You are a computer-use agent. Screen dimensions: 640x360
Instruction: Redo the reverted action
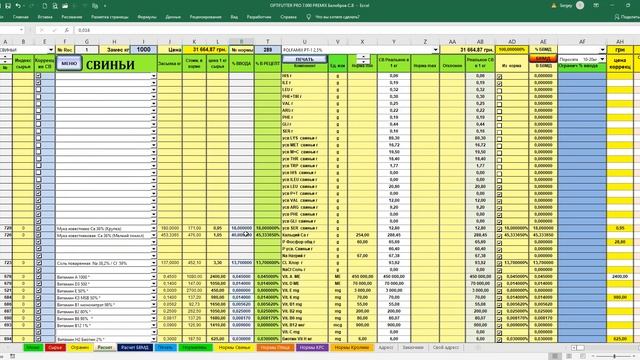32,6
